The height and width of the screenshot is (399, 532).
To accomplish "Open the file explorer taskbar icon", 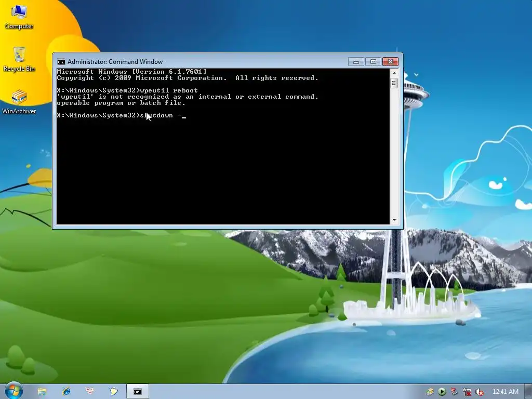I will coord(42,392).
